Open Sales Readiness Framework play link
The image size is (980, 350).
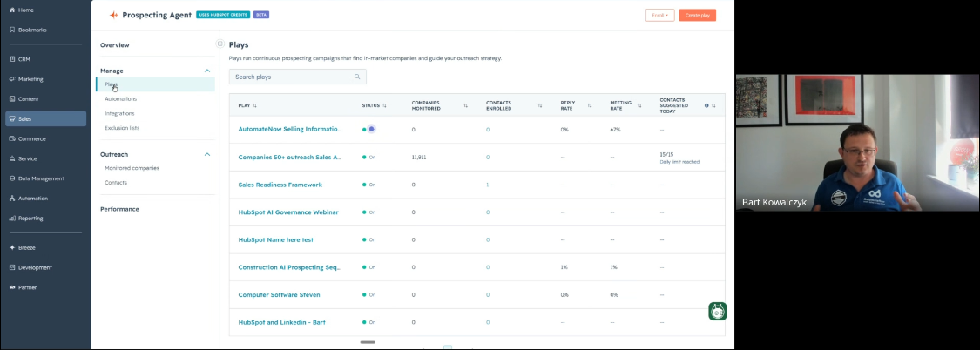point(280,185)
